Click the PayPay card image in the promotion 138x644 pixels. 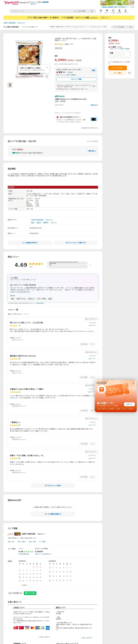(94, 119)
